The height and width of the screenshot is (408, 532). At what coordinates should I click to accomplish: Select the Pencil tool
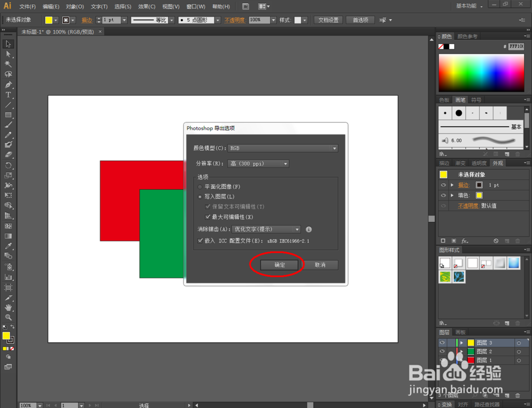click(x=8, y=135)
